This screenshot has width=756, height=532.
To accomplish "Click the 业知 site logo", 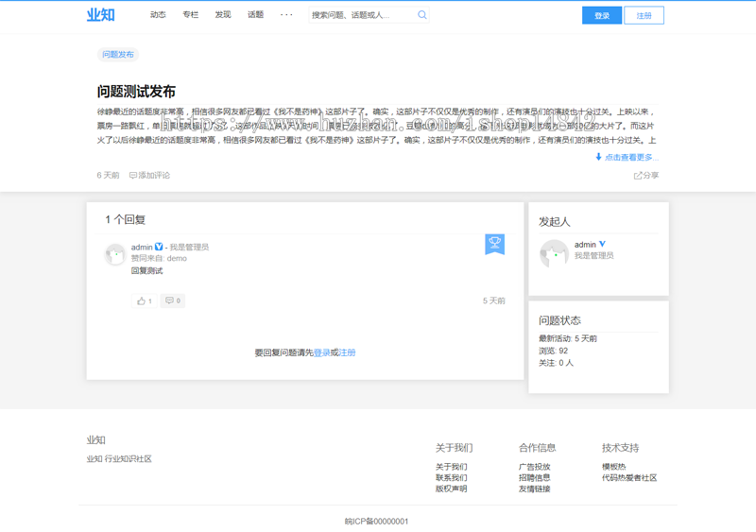I will click(101, 15).
